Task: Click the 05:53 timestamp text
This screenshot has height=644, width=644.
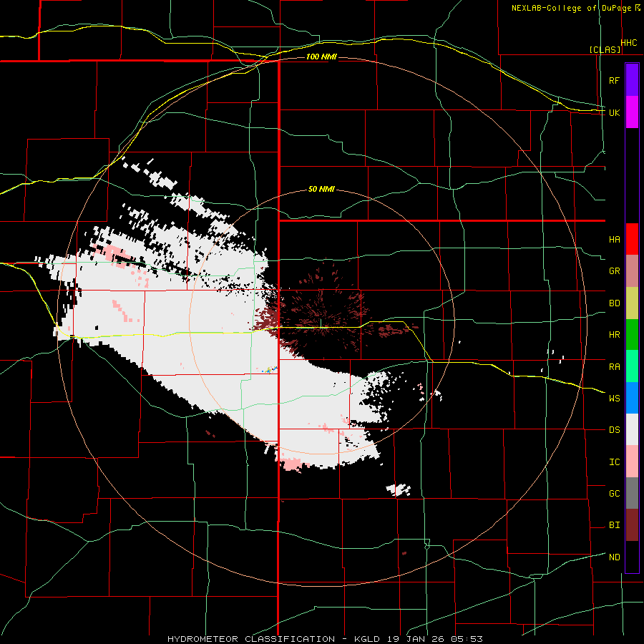Action: pos(467,639)
